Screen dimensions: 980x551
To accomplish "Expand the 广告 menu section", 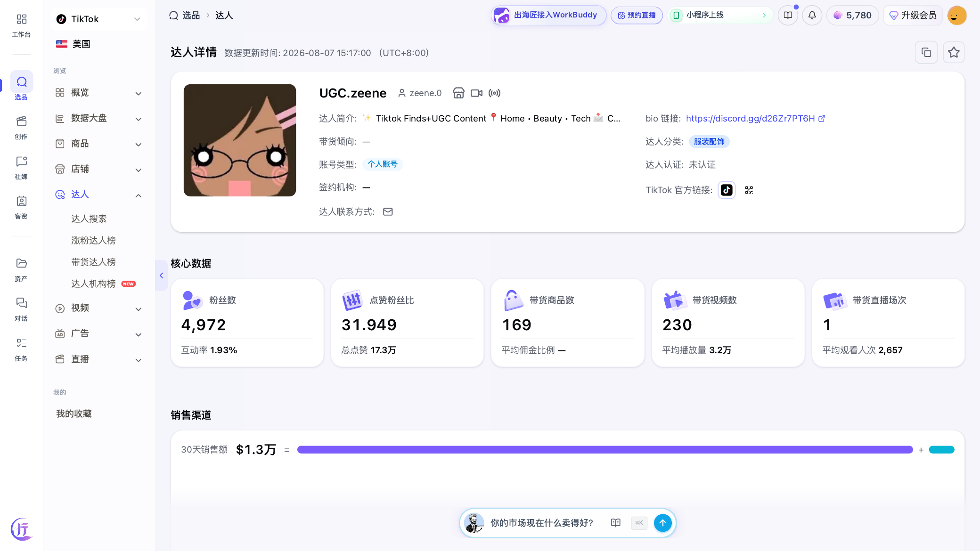I will pos(98,333).
